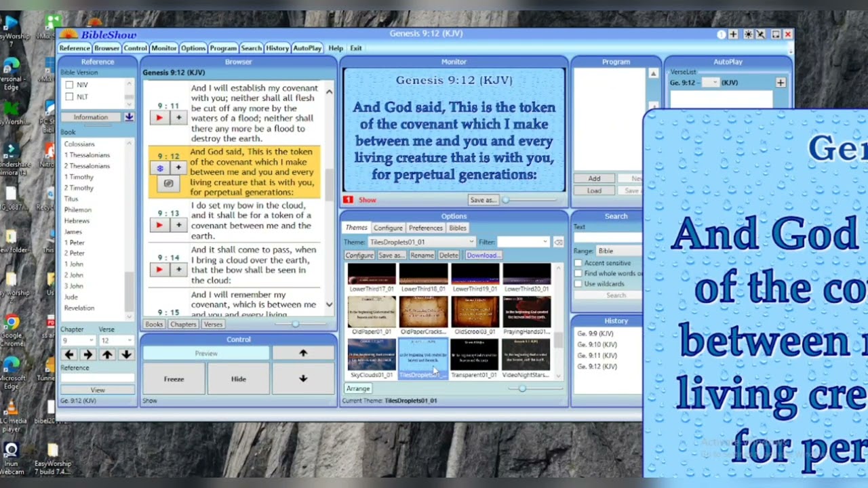Select Hebrews in the Book list
Screen dimensions: 868x488
[77, 221]
